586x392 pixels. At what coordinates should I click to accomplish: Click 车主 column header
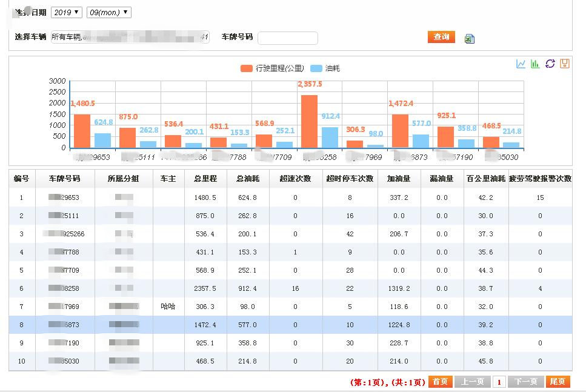[168, 179]
